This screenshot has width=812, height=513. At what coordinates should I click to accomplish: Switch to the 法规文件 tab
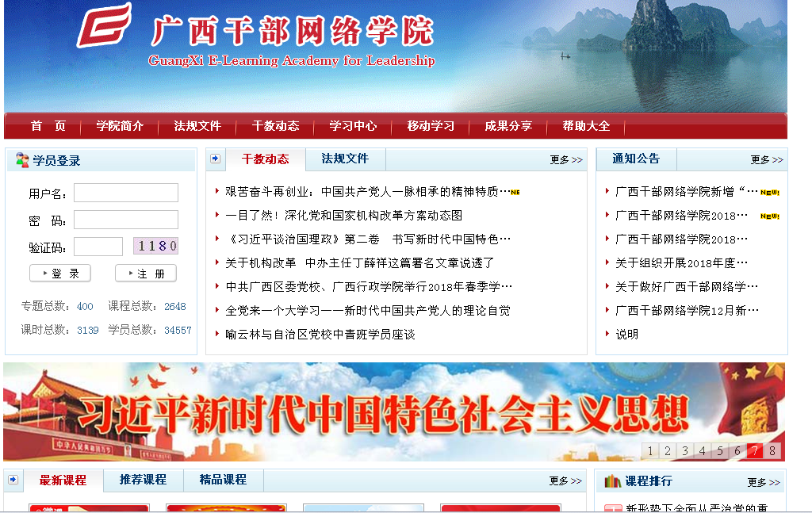click(x=345, y=159)
